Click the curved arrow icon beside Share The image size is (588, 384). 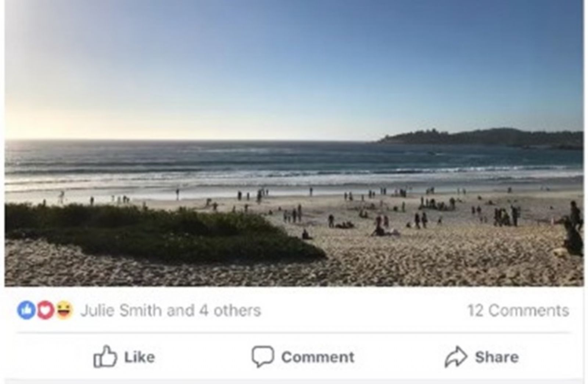pyautogui.click(x=456, y=356)
